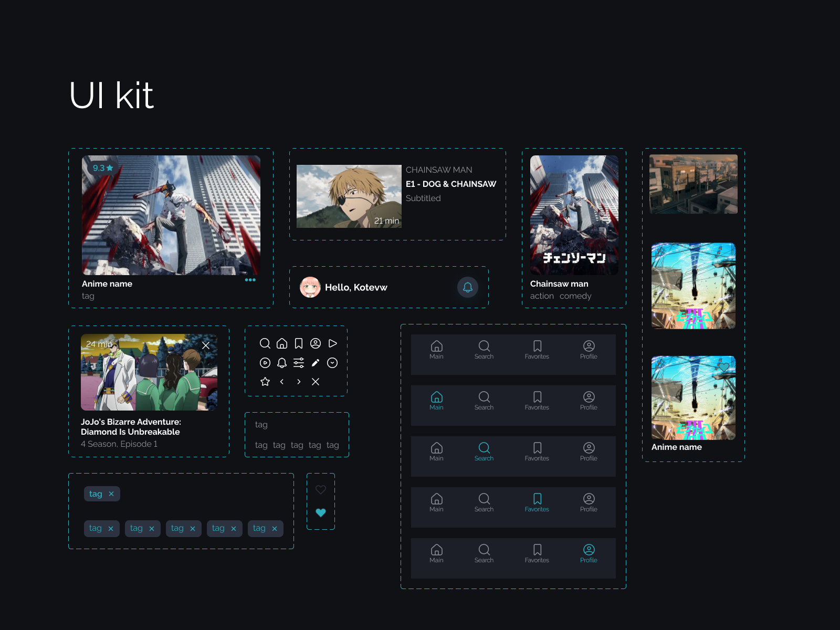Remove the single tag chip above the five-chip row
Screen dimensions: 840x630
[x=111, y=494]
